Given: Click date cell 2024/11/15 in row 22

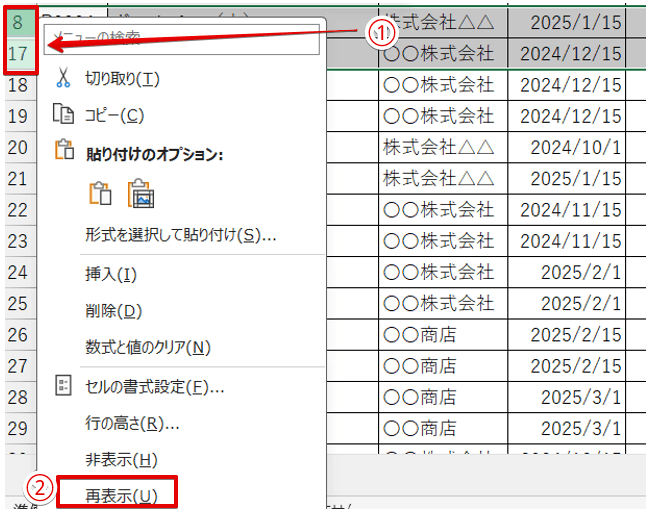Looking at the screenshot, I should click(566, 210).
